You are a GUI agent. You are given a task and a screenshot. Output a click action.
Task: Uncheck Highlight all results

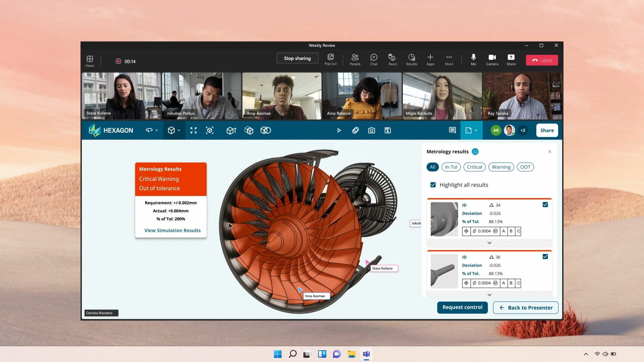[x=433, y=185]
